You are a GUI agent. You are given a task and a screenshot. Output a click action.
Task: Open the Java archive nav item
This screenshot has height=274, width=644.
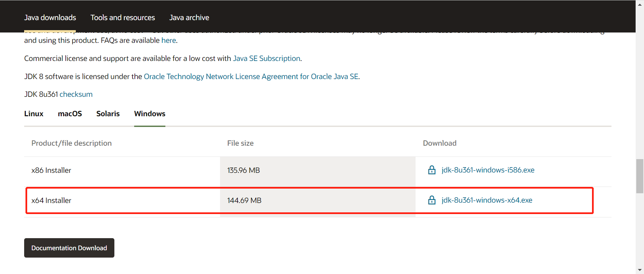point(189,17)
